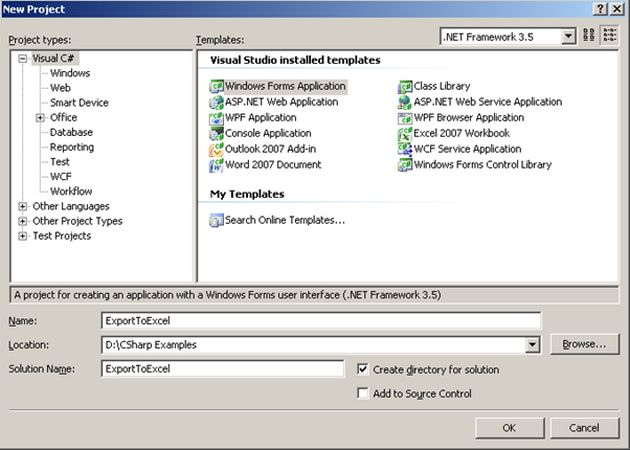Open the dialog help question-mark button
This screenshot has width=630, height=450.
pos(600,9)
